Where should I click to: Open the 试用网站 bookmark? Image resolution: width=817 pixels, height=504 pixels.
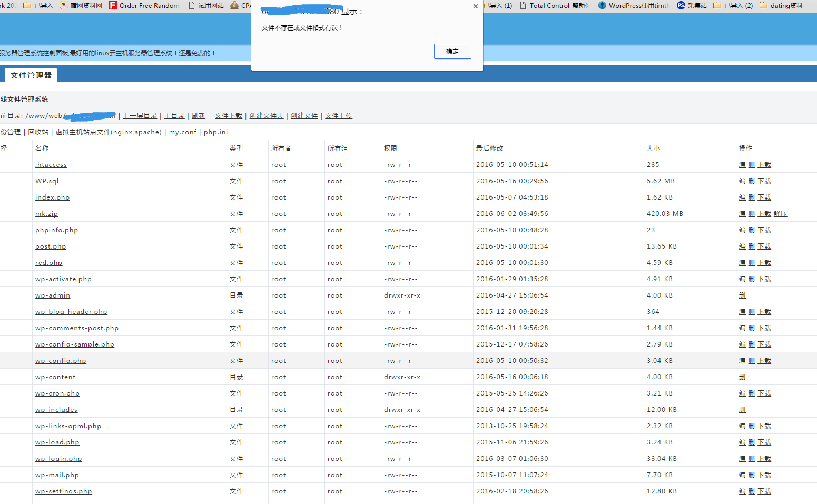(206, 5)
